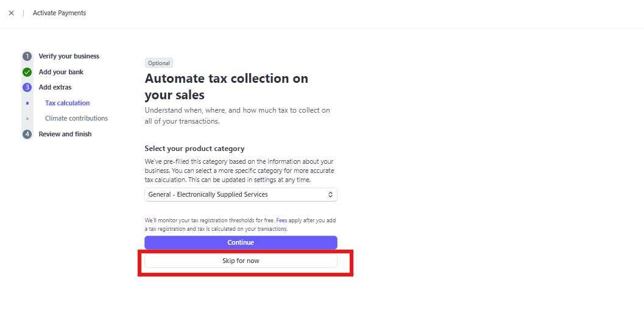644x327 pixels.
Task: Open the product category dropdown
Action: (x=241, y=194)
